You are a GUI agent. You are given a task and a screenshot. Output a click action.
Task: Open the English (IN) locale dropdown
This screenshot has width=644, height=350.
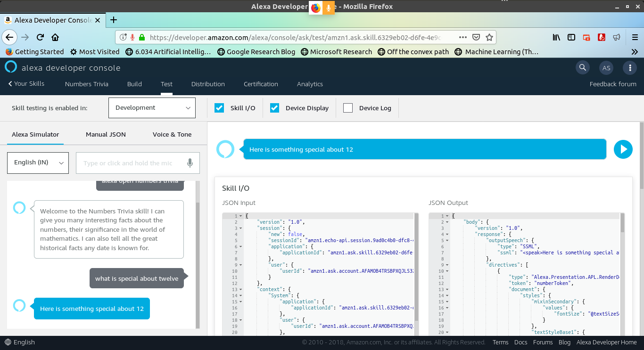(x=38, y=163)
